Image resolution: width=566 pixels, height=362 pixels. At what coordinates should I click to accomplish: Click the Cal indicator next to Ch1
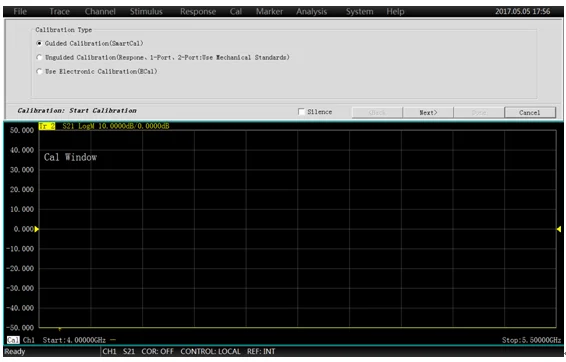click(x=13, y=340)
